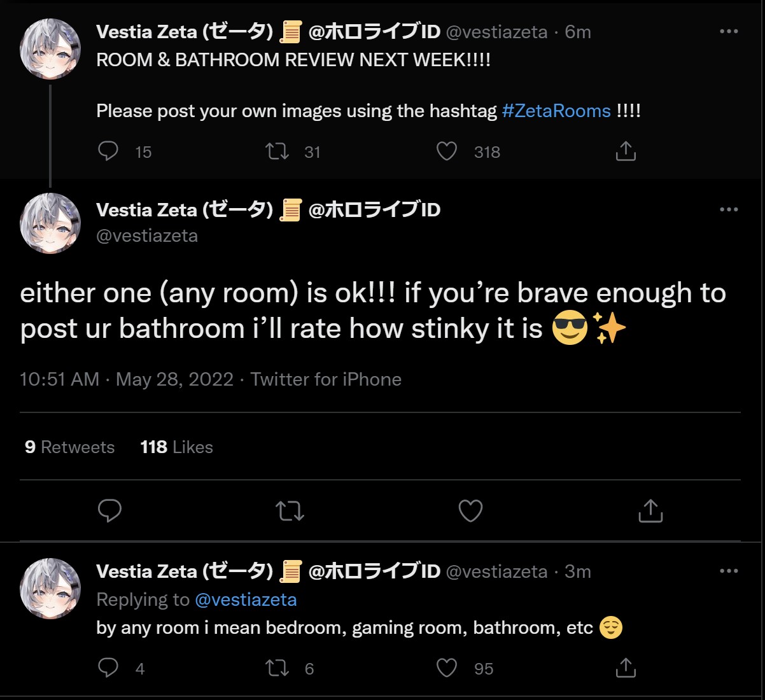Retweet the main 'either one' tweet
Image resolution: width=765 pixels, height=700 pixels.
click(290, 510)
